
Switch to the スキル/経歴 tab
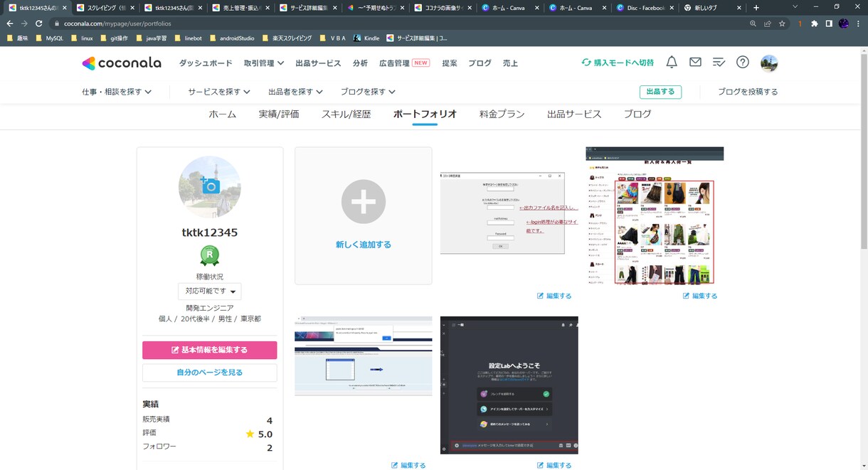coord(346,114)
